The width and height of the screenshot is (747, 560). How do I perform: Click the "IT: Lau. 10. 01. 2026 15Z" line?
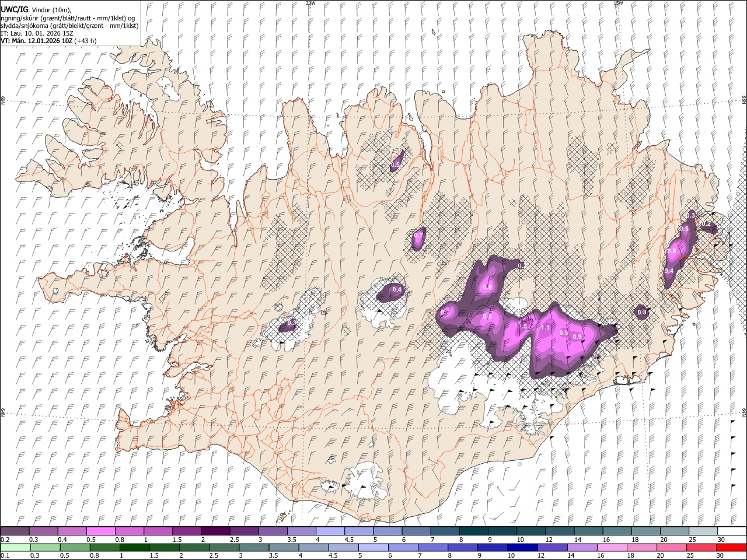[x=37, y=33]
